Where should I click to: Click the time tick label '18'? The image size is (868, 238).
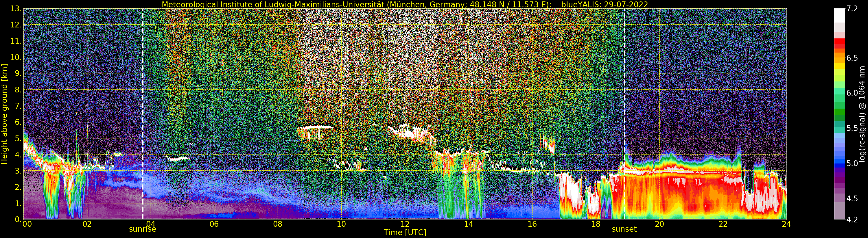[x=596, y=224]
